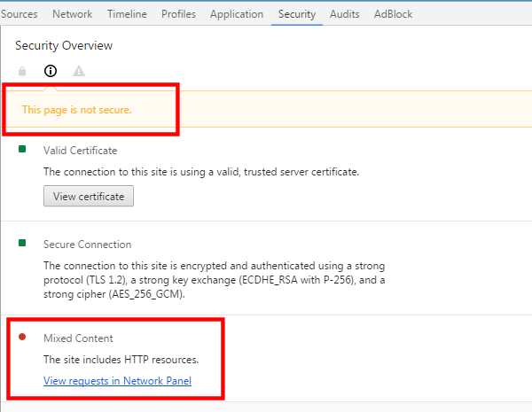The image size is (532, 412).
Task: Open the AdBlock tab
Action: [393, 14]
